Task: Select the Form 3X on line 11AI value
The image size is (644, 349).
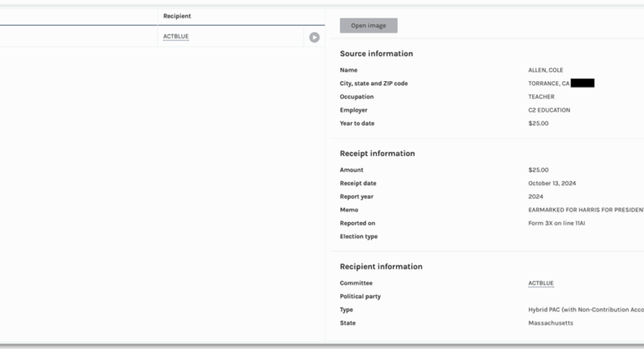Action: point(556,224)
